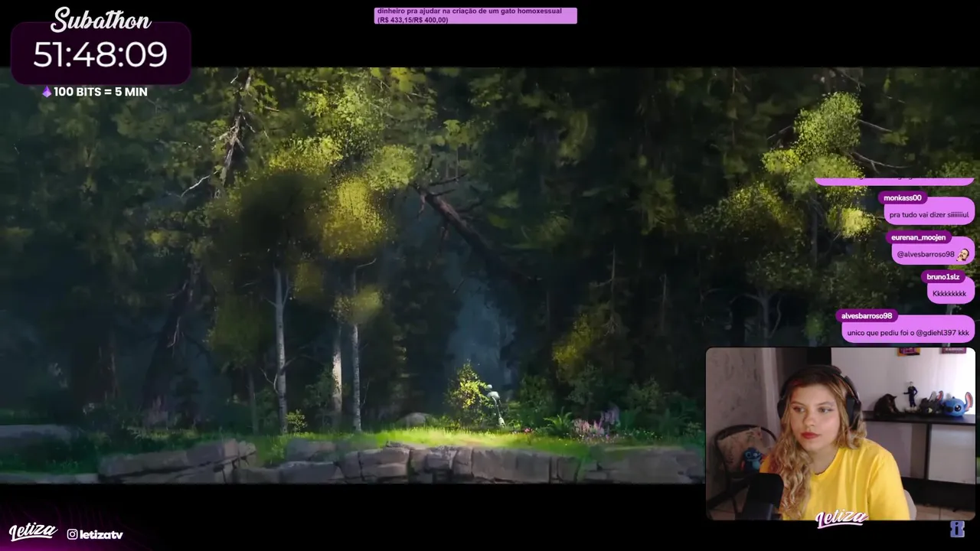980x551 pixels.
Task: Select the Subathon timer 51:48:09
Action: [100, 54]
